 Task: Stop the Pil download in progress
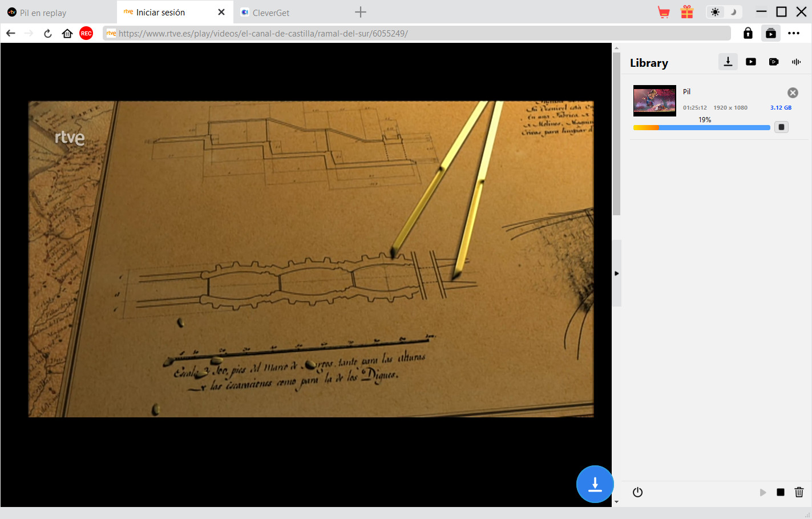click(782, 127)
